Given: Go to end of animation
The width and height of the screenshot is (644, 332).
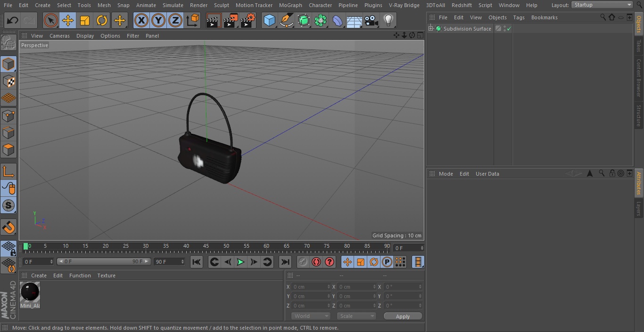Looking at the screenshot, I should (285, 262).
